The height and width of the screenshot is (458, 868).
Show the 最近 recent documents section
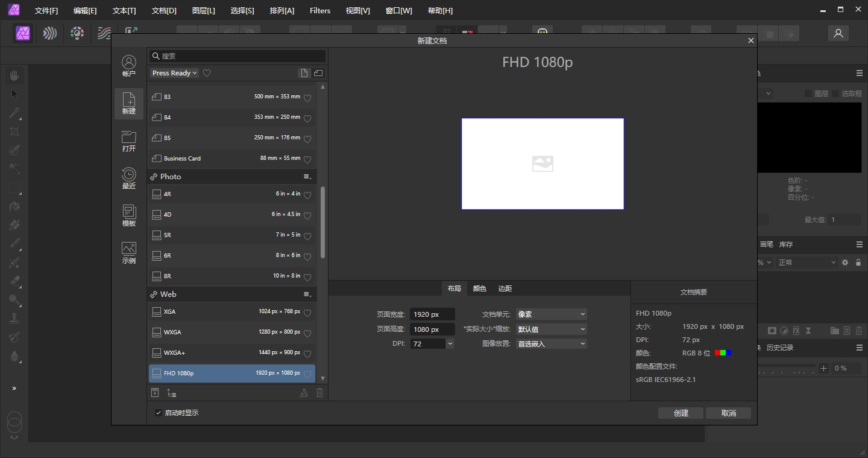[x=129, y=178]
